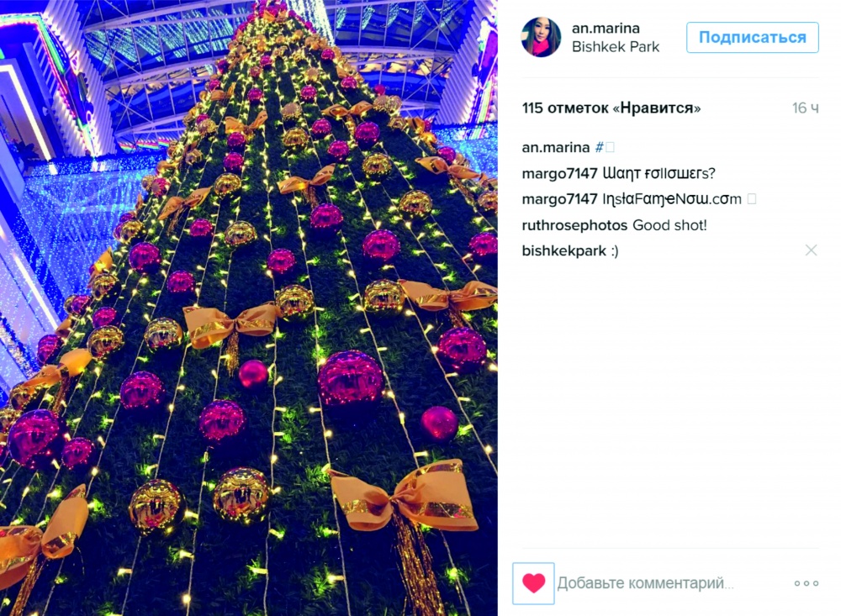The image size is (841, 616).
Task: Open ruthrosephotos commenter profile
Action: [x=574, y=225]
